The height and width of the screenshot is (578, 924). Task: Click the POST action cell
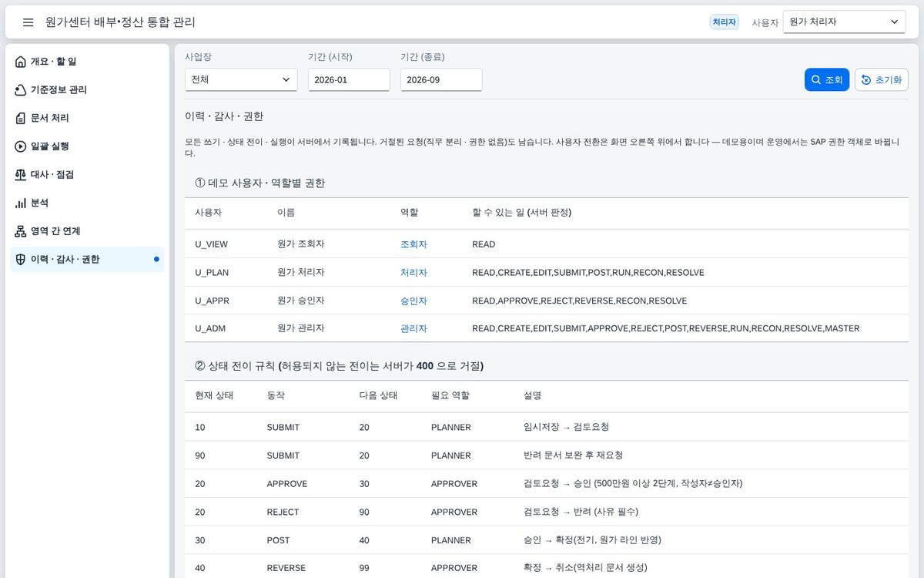click(278, 540)
